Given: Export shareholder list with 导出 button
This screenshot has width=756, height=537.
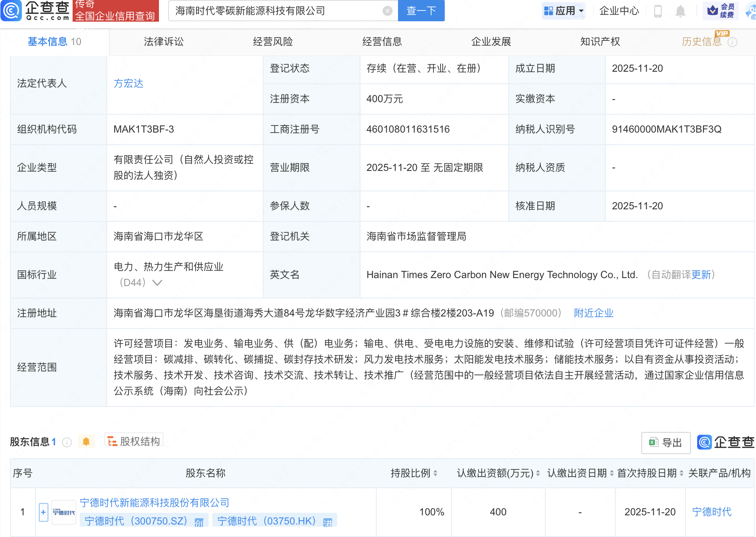Looking at the screenshot, I should (x=665, y=442).
